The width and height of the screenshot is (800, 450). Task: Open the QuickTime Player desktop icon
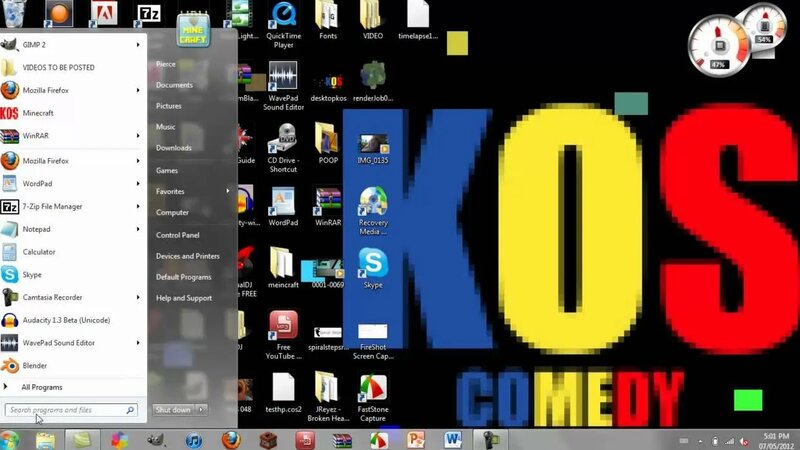coord(284,25)
